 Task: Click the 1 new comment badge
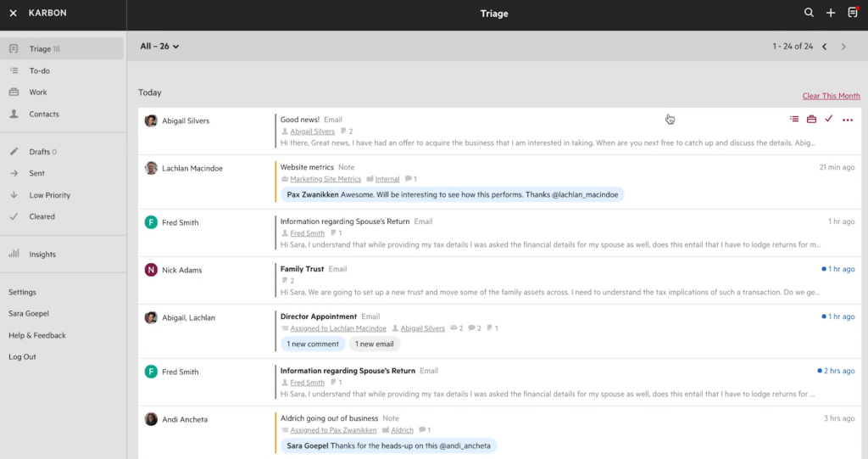pyautogui.click(x=312, y=344)
